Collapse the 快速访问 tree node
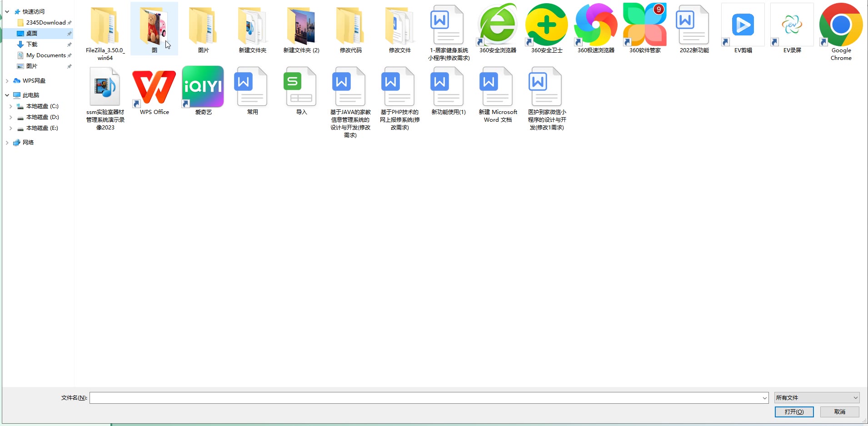The width and height of the screenshot is (868, 426). tap(7, 12)
